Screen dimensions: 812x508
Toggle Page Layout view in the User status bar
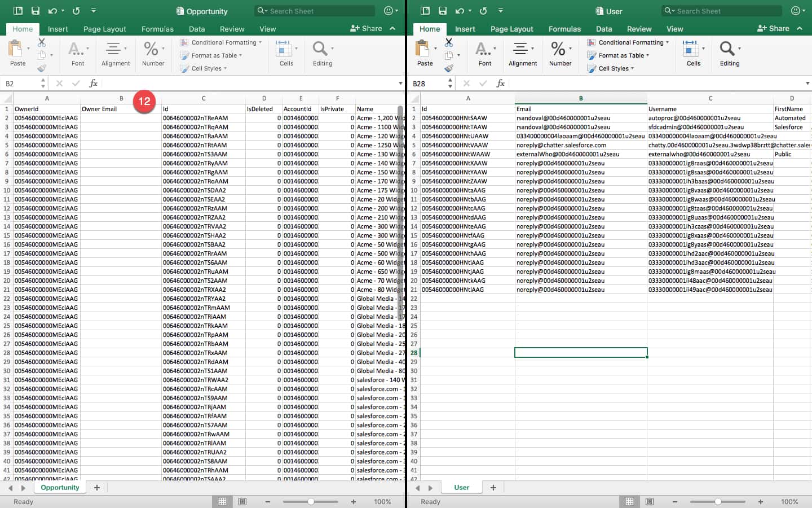[x=650, y=502]
